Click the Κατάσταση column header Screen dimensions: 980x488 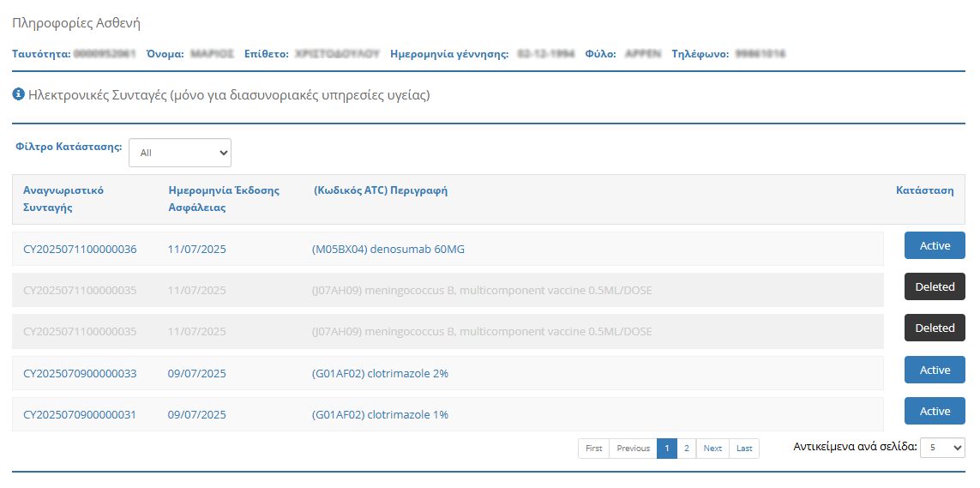point(924,190)
